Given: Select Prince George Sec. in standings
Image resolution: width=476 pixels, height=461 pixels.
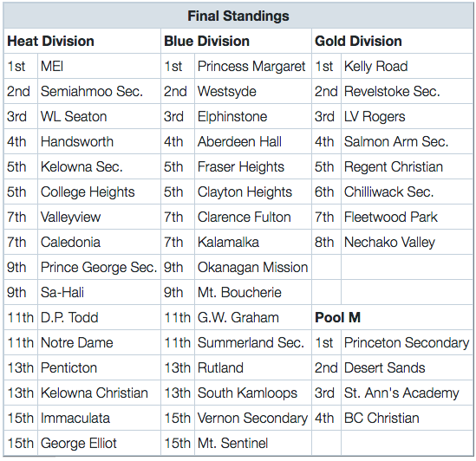Looking at the screenshot, I should point(99,267).
